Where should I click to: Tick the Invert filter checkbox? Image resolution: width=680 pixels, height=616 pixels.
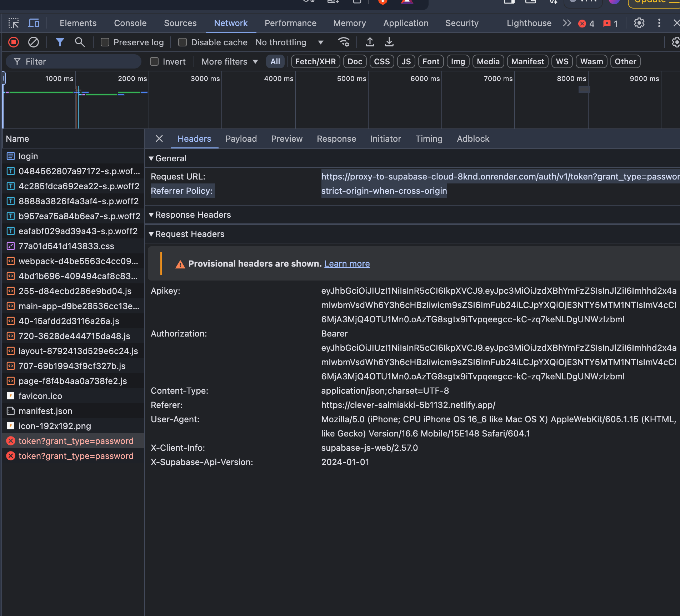[x=154, y=62]
